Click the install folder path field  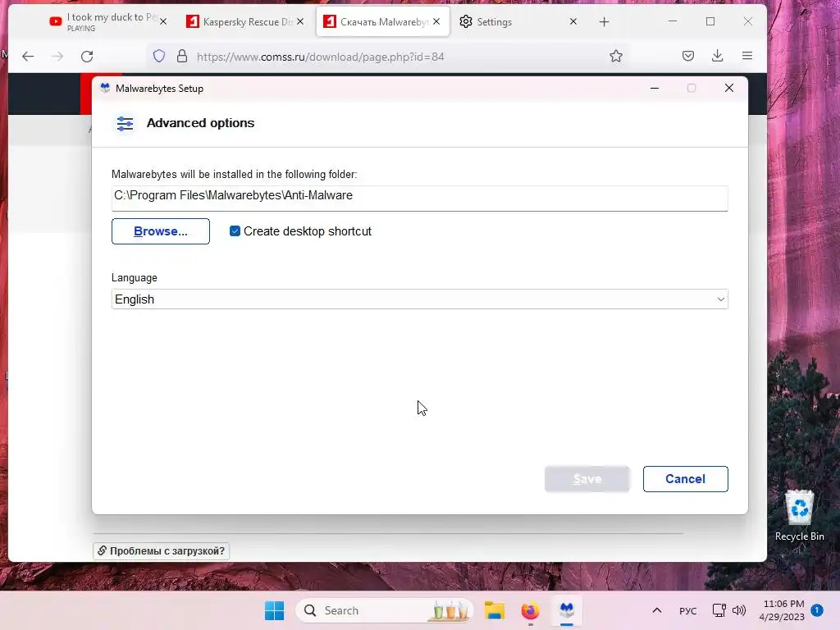coord(419,197)
